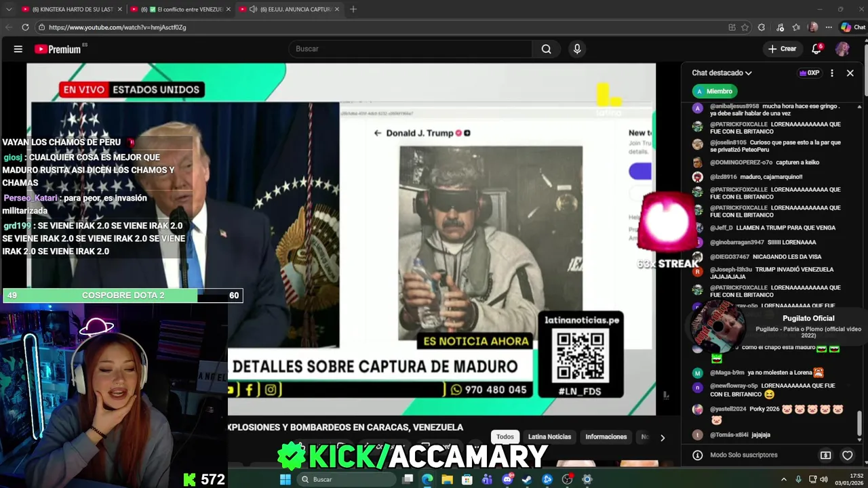Click the video player showing Maduro news

[x=341, y=239]
